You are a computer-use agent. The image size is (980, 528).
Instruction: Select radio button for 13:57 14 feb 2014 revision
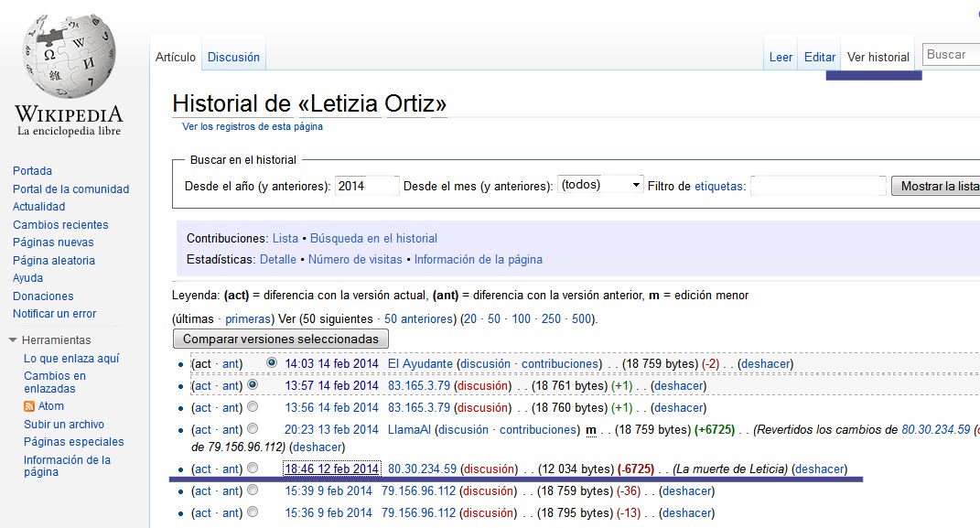(x=253, y=384)
